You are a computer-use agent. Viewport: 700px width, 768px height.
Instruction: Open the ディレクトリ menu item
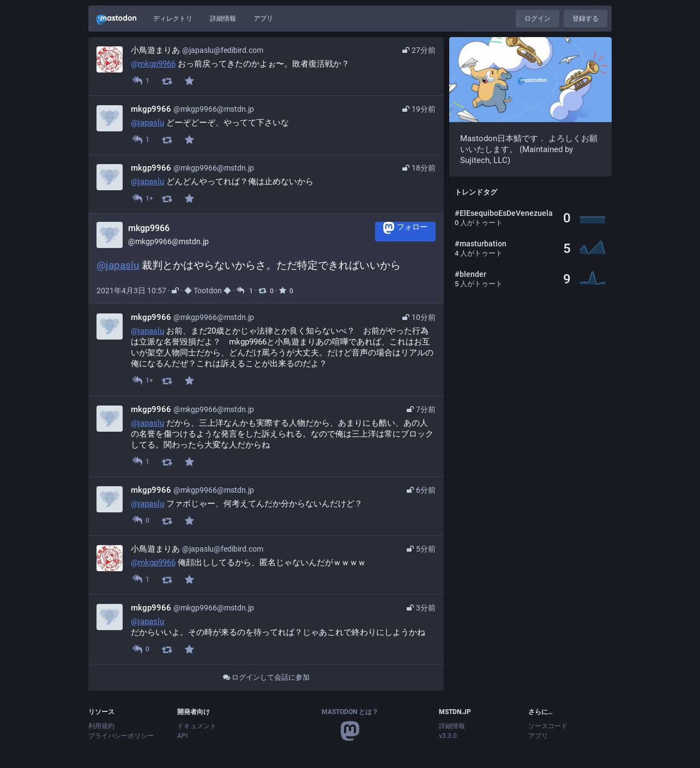173,19
